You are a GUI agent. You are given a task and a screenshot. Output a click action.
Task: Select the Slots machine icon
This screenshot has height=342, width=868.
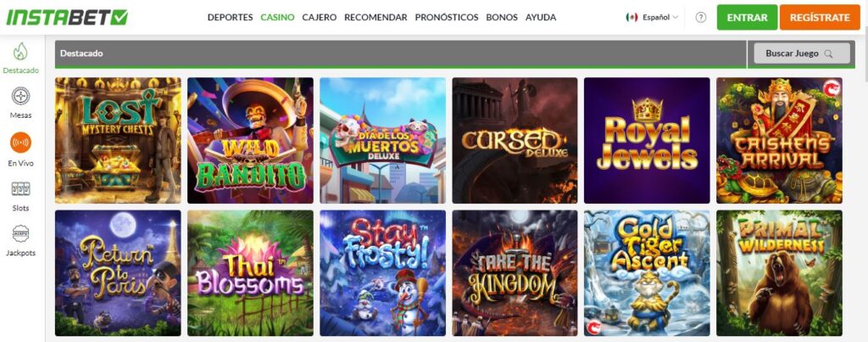20,189
